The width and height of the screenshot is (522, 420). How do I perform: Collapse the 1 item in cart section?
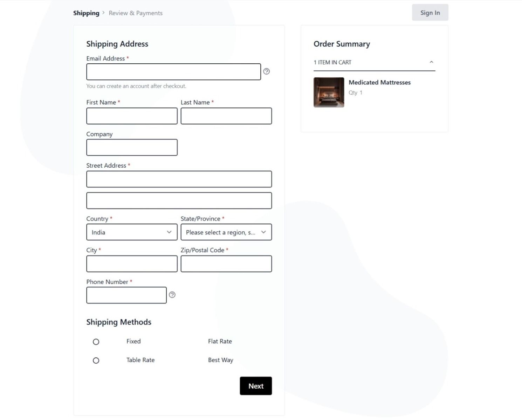click(x=432, y=62)
